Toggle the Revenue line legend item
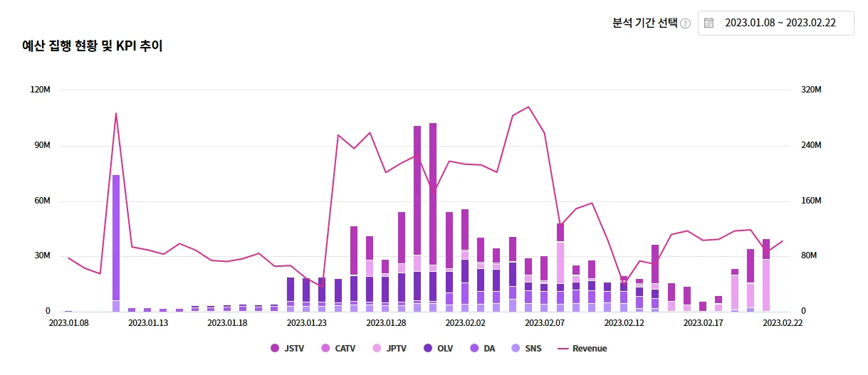 [x=582, y=349]
